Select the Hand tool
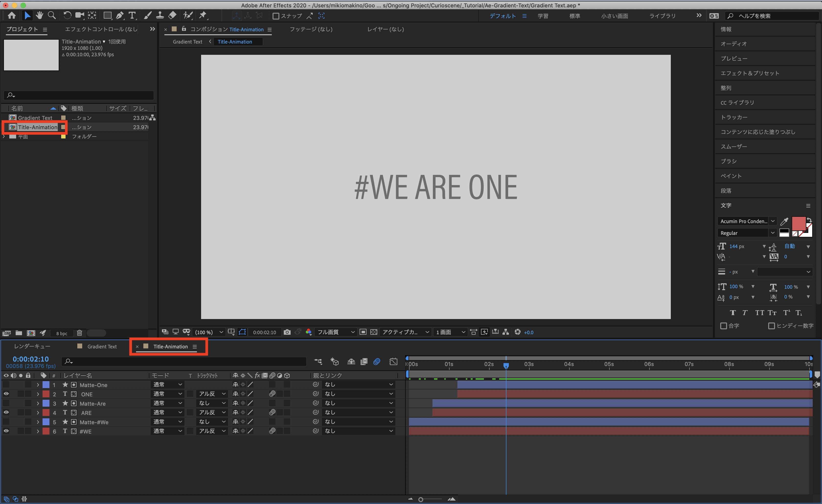 (39, 15)
